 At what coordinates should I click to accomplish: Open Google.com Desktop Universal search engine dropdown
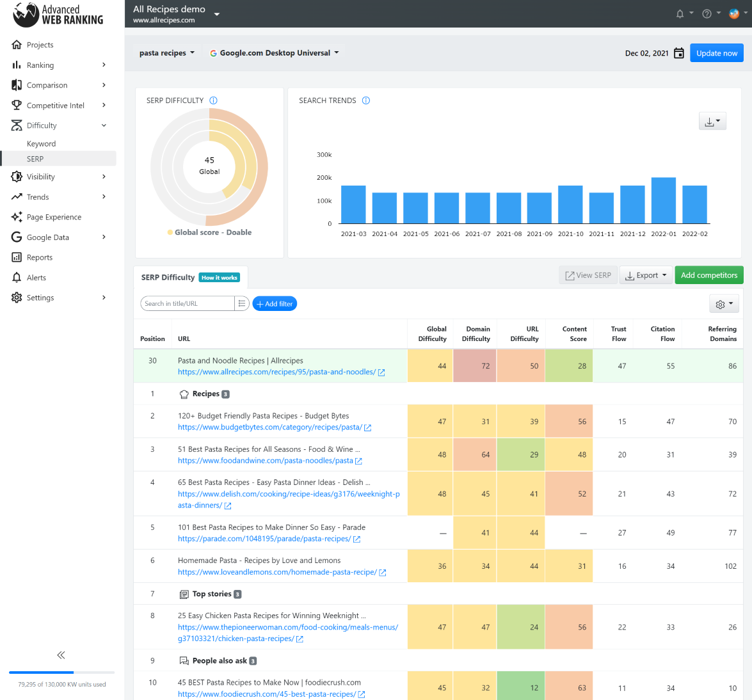275,52
